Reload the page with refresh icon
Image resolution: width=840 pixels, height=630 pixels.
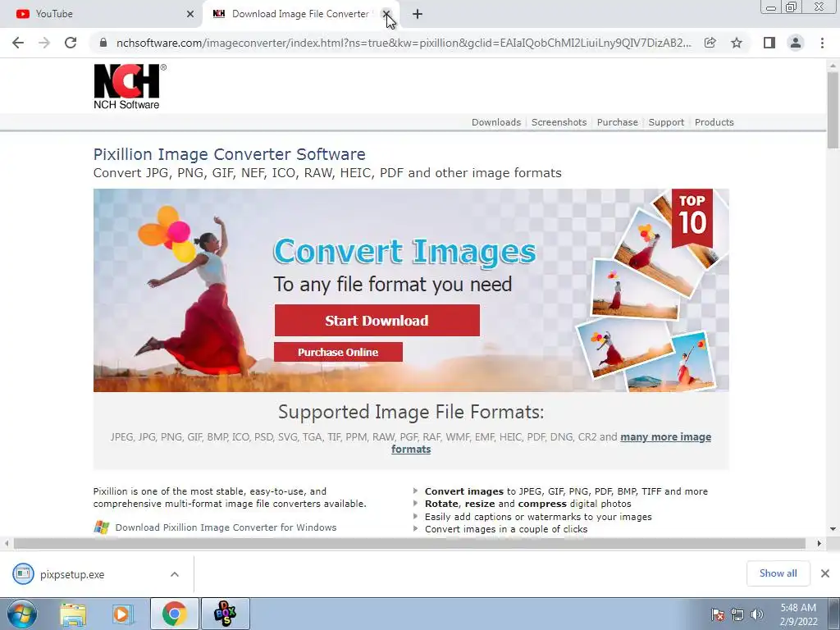point(71,43)
